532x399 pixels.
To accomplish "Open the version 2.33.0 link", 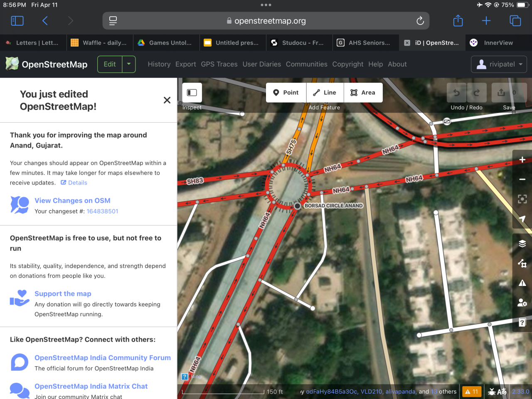I will click(520, 392).
